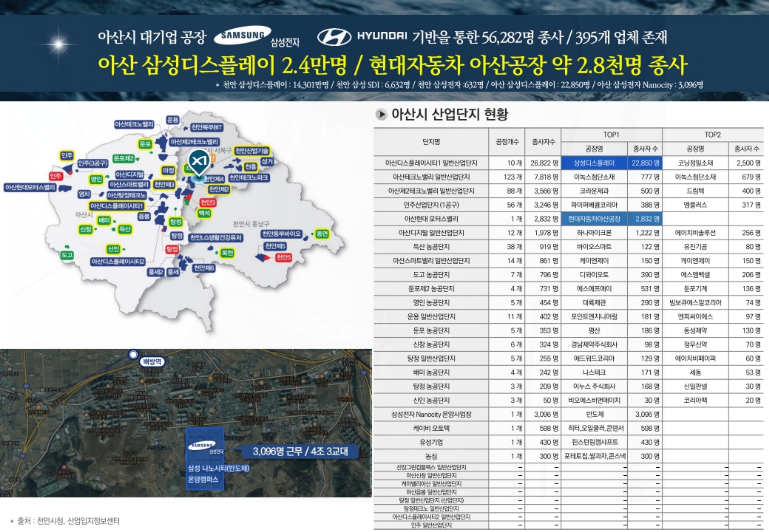Select the 천안북부BIT map label
This screenshot has width=769, height=532.
[x=206, y=127]
